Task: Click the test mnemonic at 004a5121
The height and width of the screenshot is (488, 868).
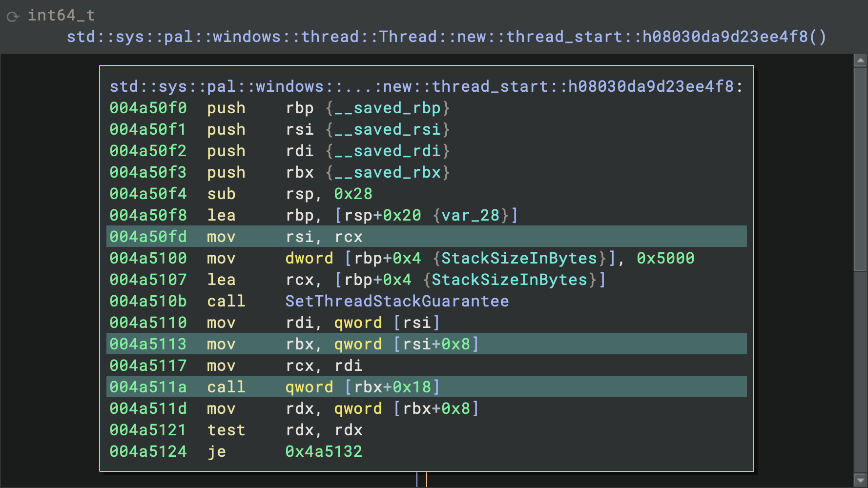Action: click(x=226, y=430)
